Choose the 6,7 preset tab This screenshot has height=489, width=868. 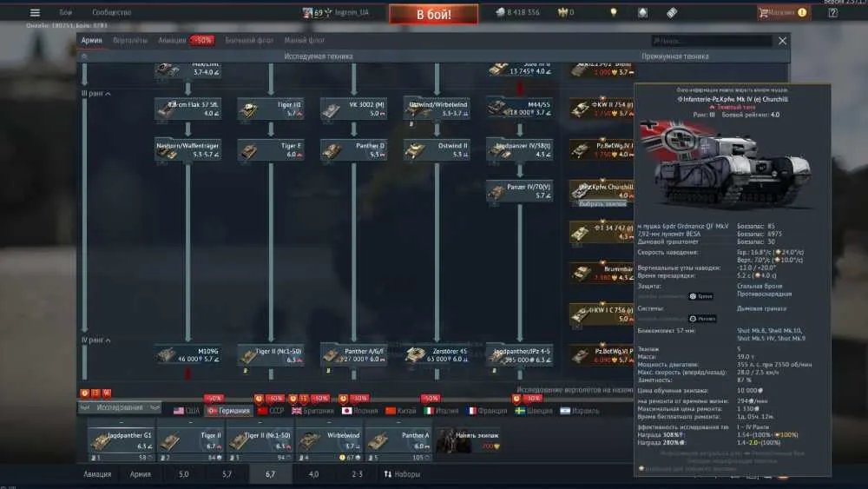click(270, 474)
